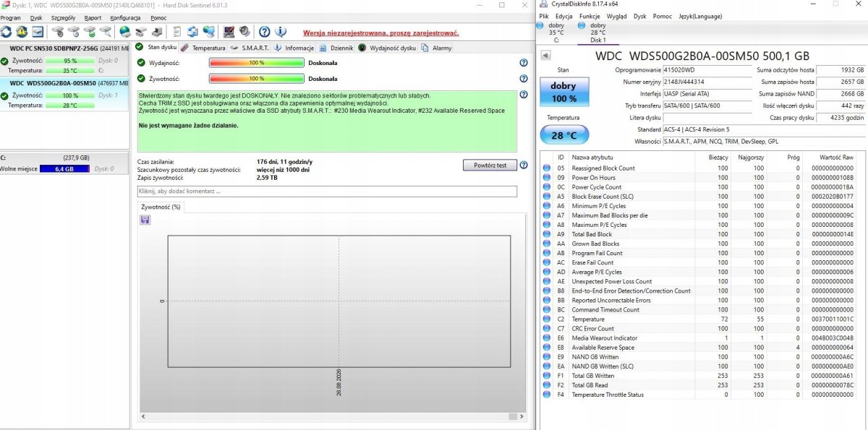Open the Język(Language) menu
Image resolution: width=868 pixels, height=430 pixels.
coord(701,16)
